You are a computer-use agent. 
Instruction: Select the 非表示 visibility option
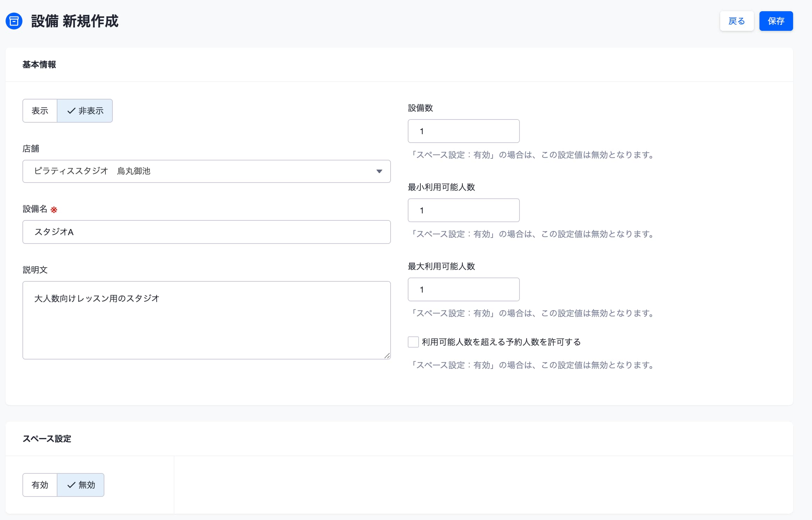click(x=85, y=111)
